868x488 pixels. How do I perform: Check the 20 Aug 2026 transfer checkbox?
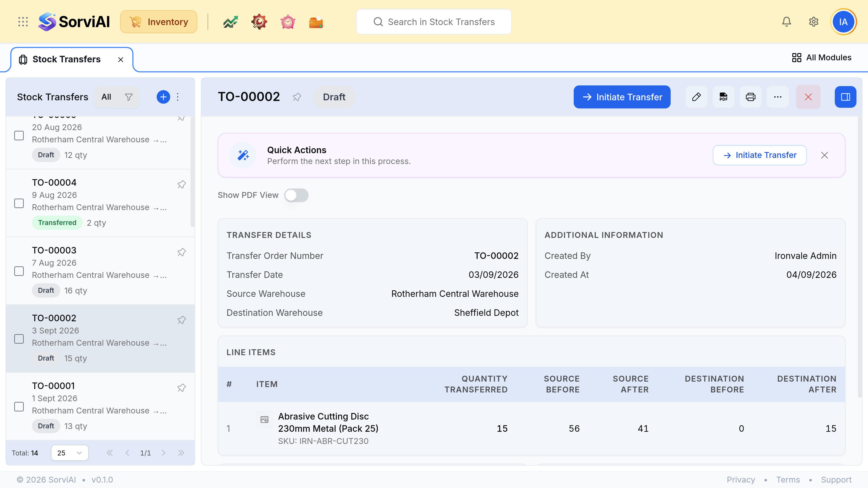pyautogui.click(x=19, y=136)
